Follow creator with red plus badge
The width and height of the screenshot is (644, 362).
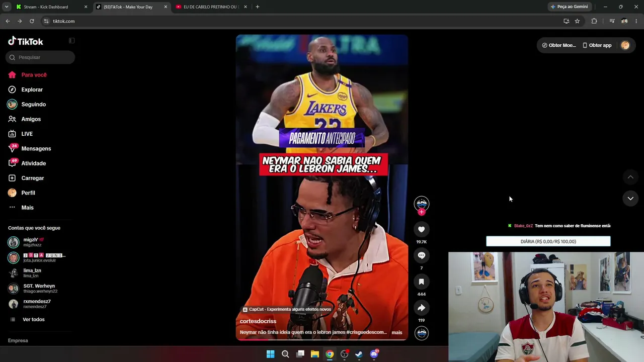(422, 212)
